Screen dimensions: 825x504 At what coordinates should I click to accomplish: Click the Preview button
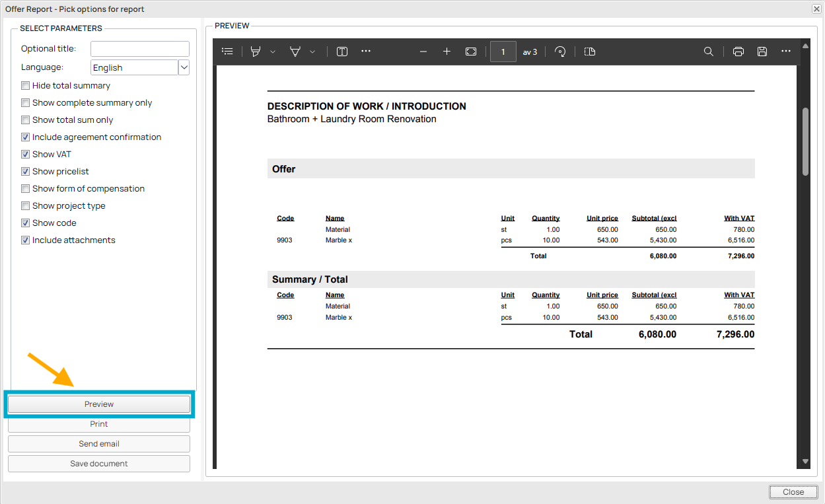(99, 404)
